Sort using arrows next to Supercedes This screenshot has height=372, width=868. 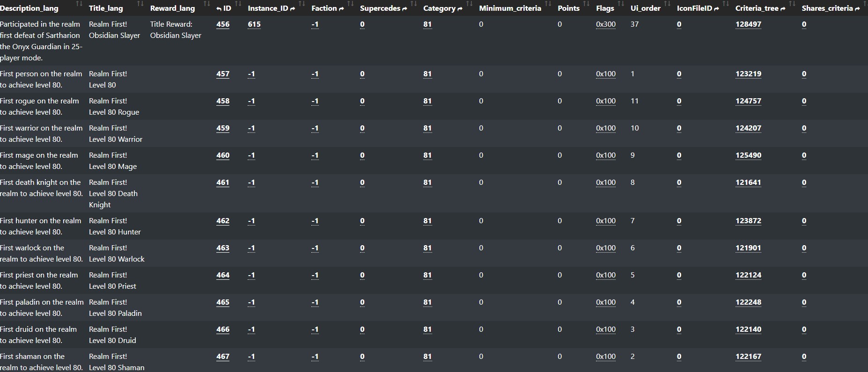413,4
